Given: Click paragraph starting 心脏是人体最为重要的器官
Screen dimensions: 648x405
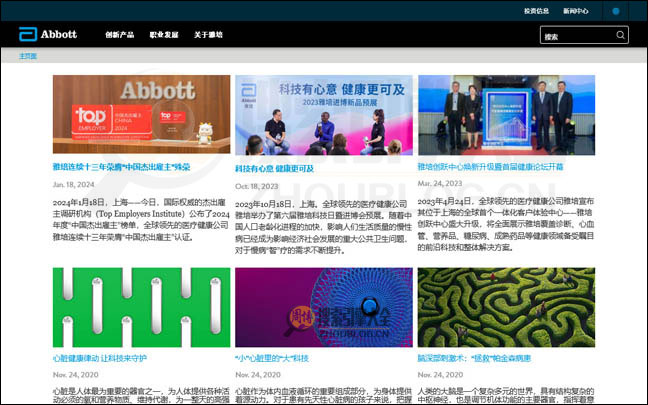Looking at the screenshot, I should [141, 395].
